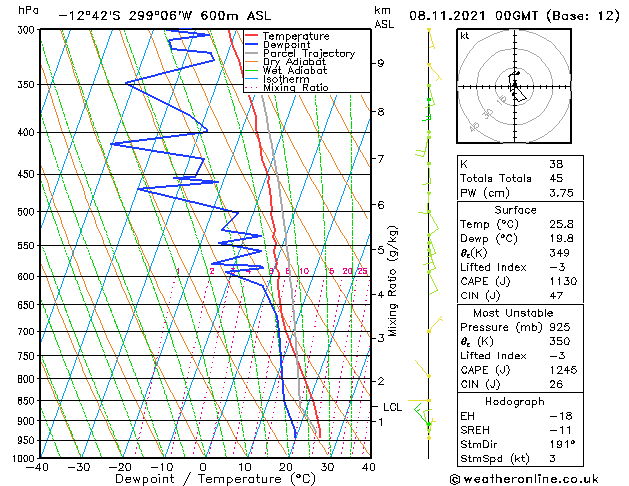The width and height of the screenshot is (629, 486).
Task: Click the Pressure (mb) value 925
Action: click(560, 327)
